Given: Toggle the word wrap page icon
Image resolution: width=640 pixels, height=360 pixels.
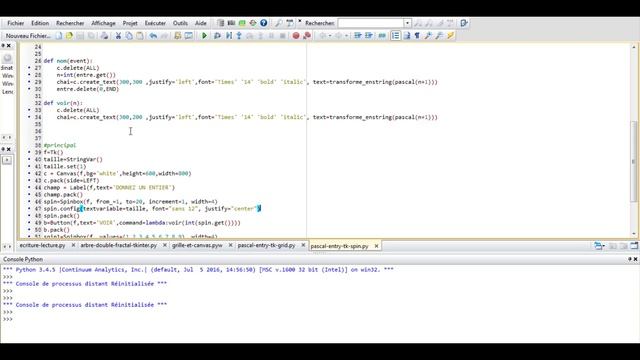Looking at the screenshot, I should (x=407, y=36).
